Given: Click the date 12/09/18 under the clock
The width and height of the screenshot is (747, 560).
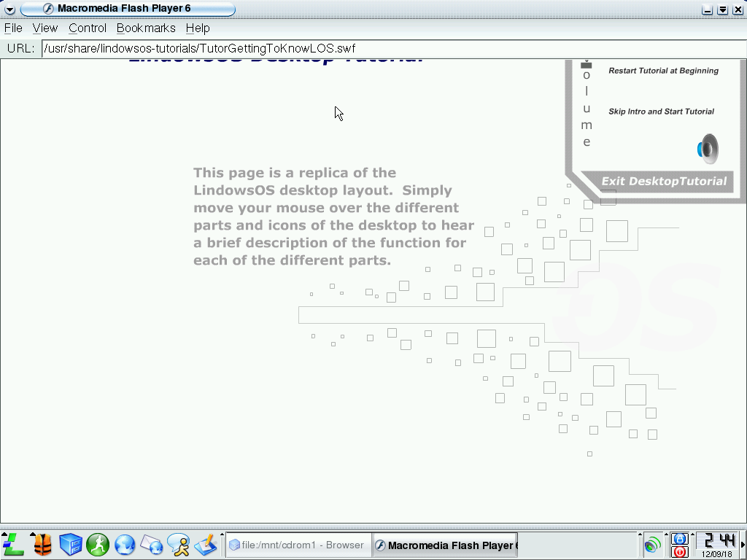Looking at the screenshot, I should [716, 554].
